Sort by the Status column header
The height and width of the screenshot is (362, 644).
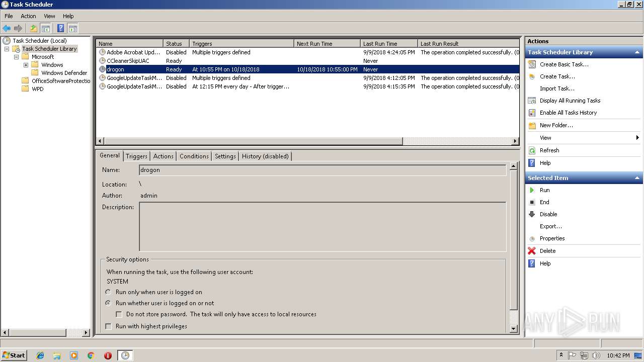[176, 44]
